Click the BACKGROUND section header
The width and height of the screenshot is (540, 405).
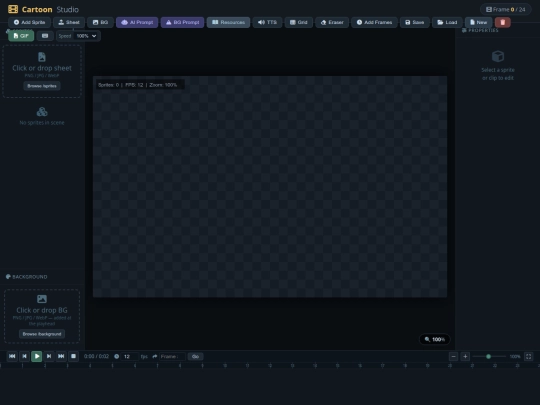(27, 277)
